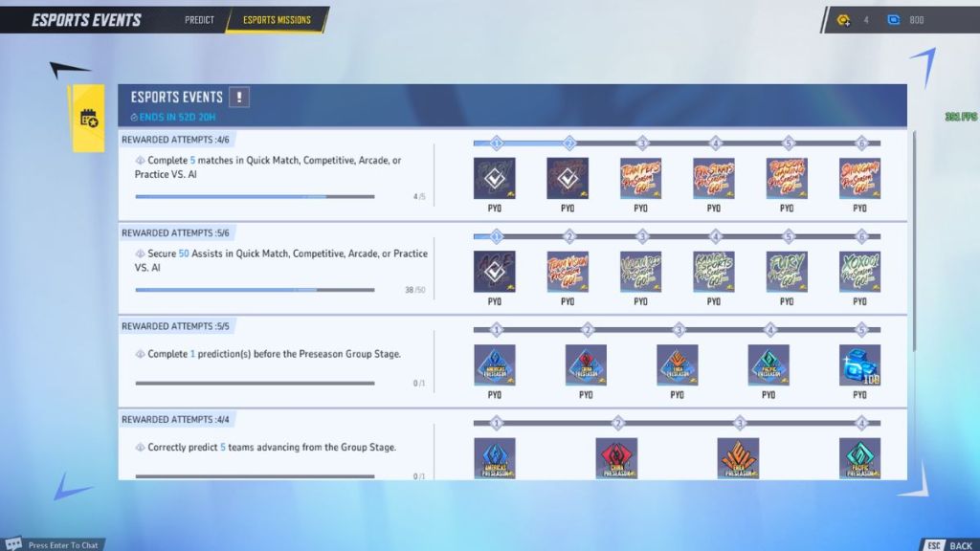
Task: Click the 50 Assists mission progress bar
Action: [x=255, y=290]
